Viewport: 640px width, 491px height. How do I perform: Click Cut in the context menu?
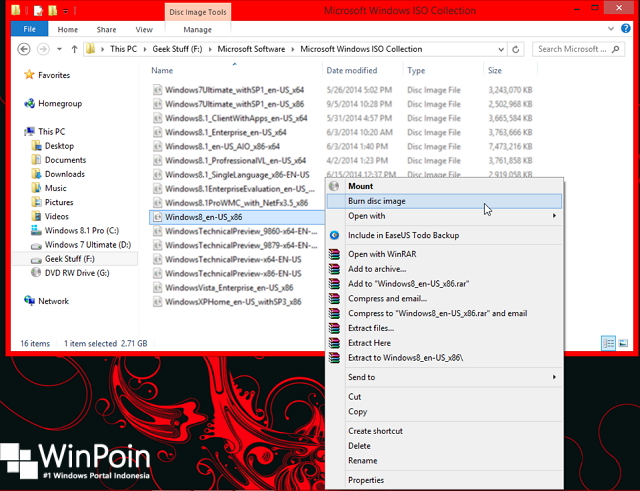tap(444, 397)
